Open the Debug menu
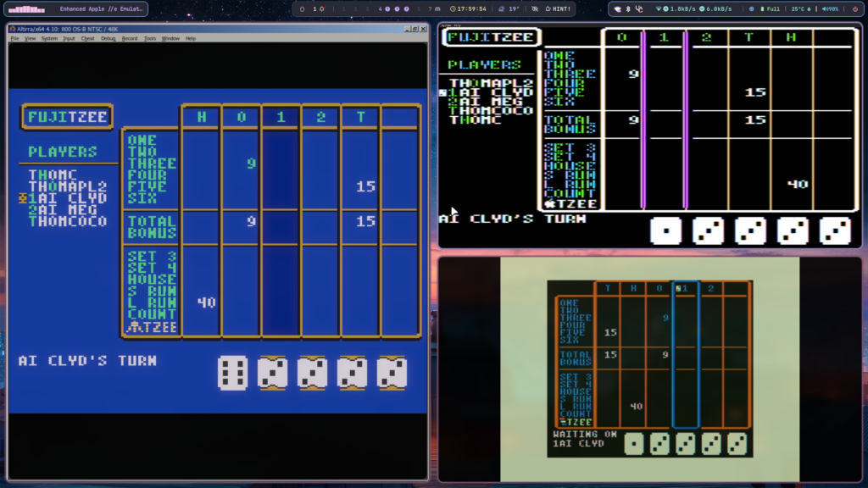This screenshot has width=868, height=488. tap(108, 39)
